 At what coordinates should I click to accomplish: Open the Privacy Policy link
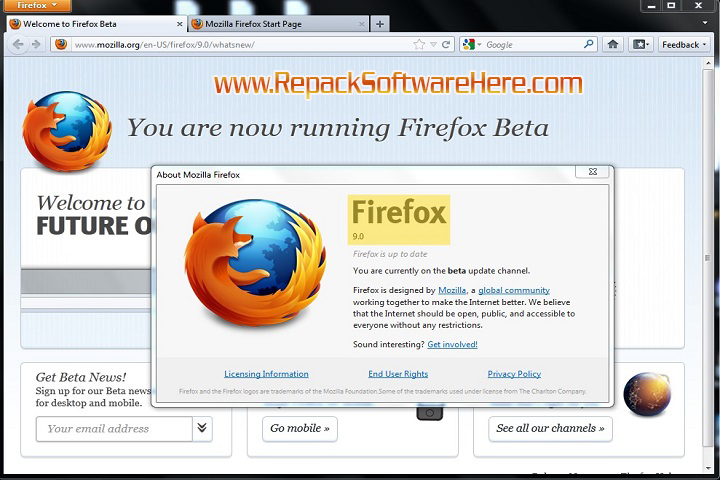point(514,374)
